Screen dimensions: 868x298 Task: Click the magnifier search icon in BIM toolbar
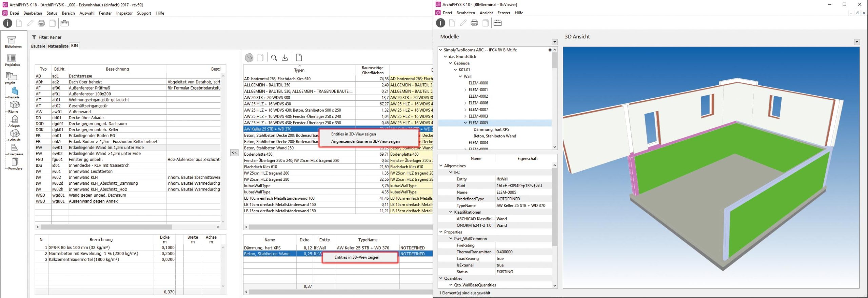tap(274, 58)
